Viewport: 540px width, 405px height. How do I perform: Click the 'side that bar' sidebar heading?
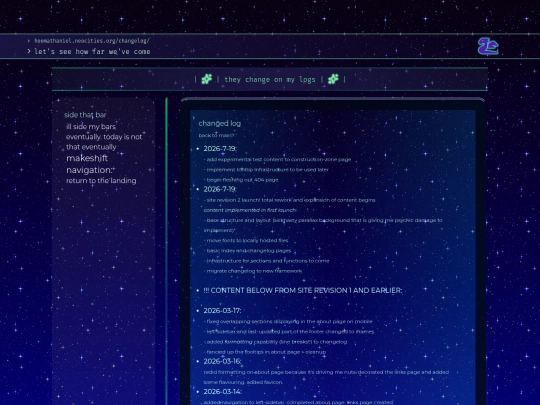(x=85, y=115)
